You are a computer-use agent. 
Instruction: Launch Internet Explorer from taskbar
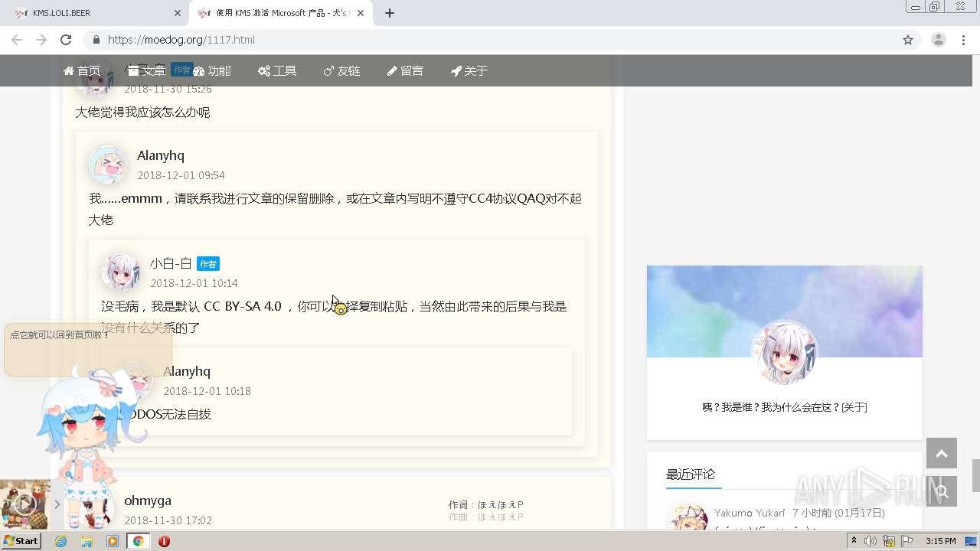60,541
